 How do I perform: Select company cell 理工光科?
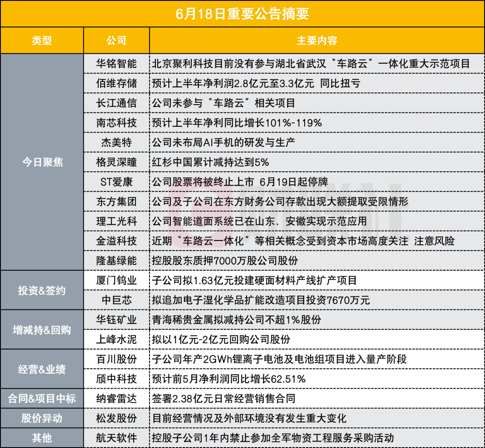[117, 221]
